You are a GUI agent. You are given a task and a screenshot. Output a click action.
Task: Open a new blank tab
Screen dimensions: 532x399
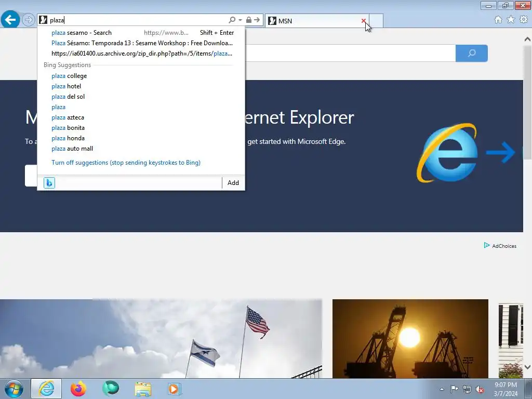pyautogui.click(x=376, y=21)
